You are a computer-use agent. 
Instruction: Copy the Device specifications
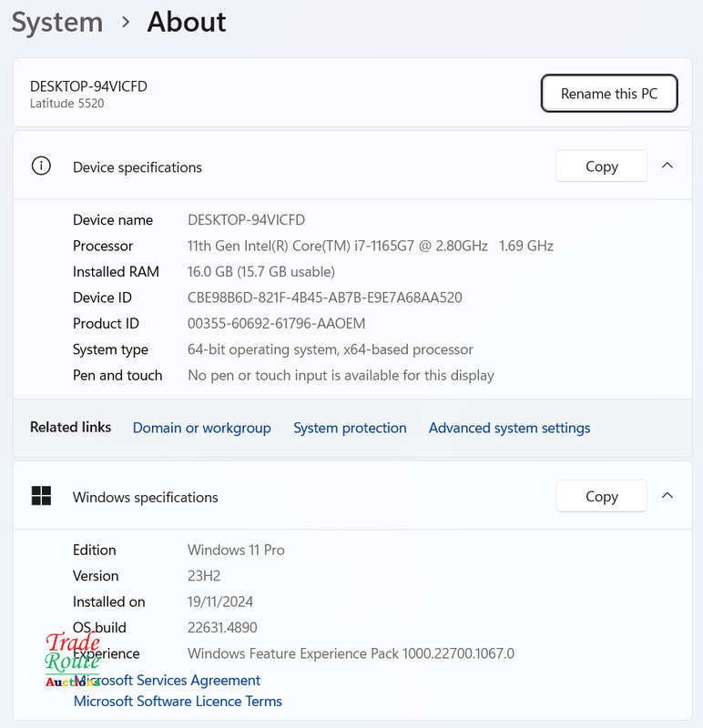pos(601,167)
